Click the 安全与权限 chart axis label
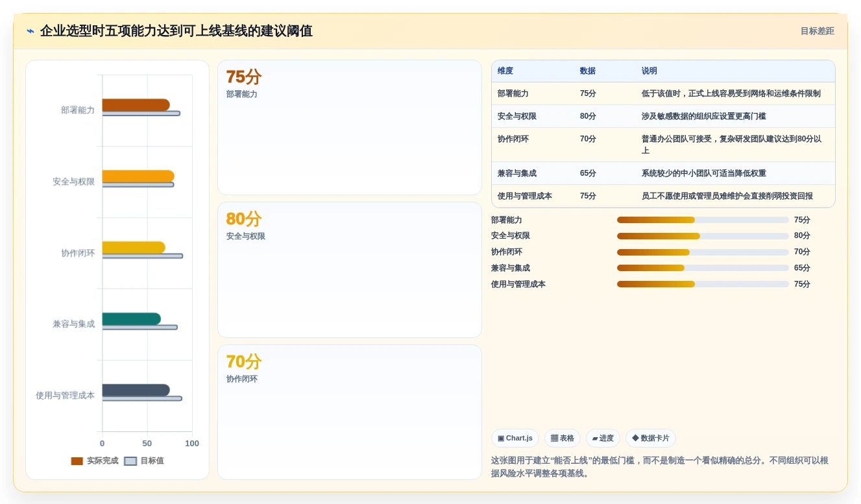The height and width of the screenshot is (504, 861). click(x=74, y=182)
